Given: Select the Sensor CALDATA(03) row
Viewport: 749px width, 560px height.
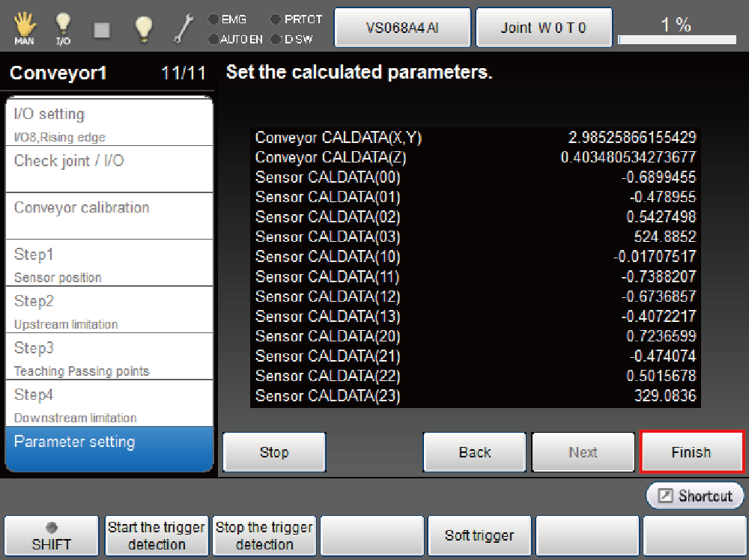Looking at the screenshot, I should click(475, 237).
